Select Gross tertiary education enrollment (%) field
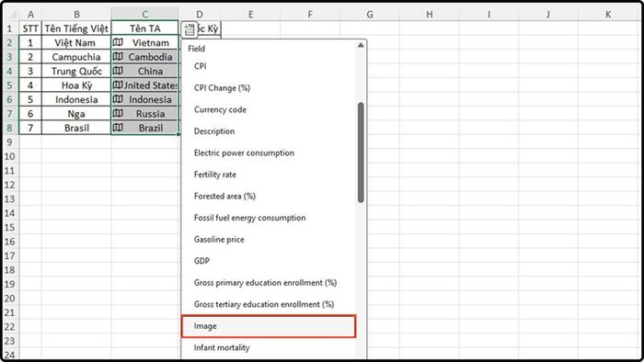The image size is (644, 362). point(269,305)
